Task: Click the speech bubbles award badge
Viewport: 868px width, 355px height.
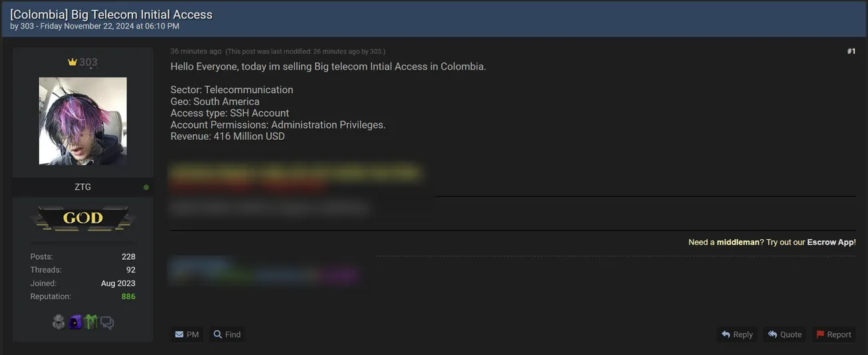Action: click(x=107, y=323)
